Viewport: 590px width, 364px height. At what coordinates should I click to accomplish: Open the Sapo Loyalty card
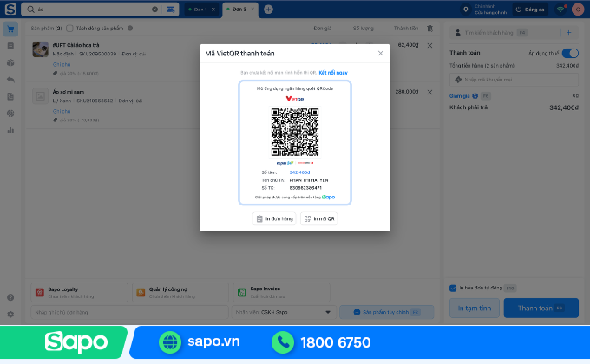pos(79,293)
